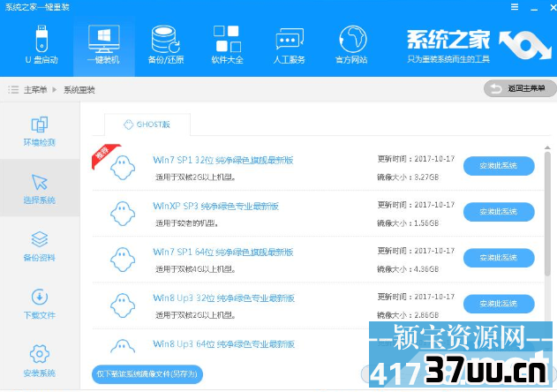Open the U盘启动 tool icon

[x=41, y=38]
